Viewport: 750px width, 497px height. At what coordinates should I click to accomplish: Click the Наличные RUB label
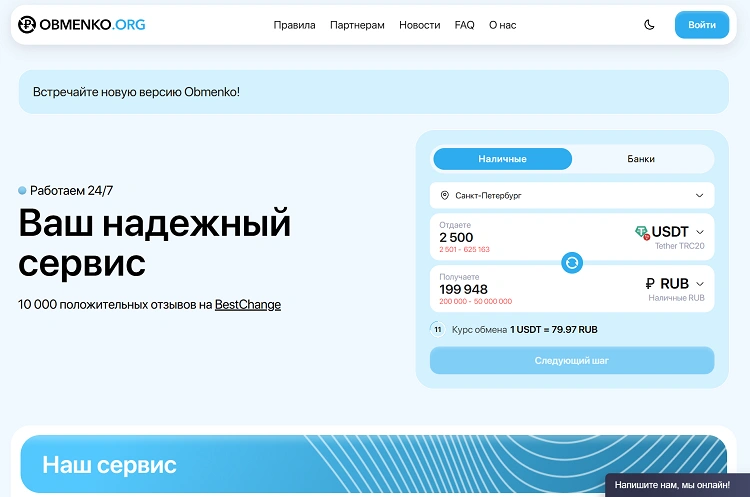676,298
